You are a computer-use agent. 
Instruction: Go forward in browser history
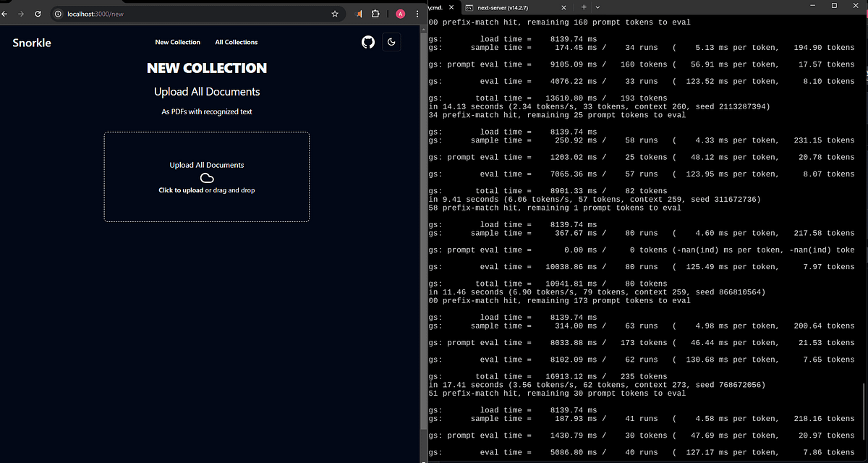click(x=20, y=14)
